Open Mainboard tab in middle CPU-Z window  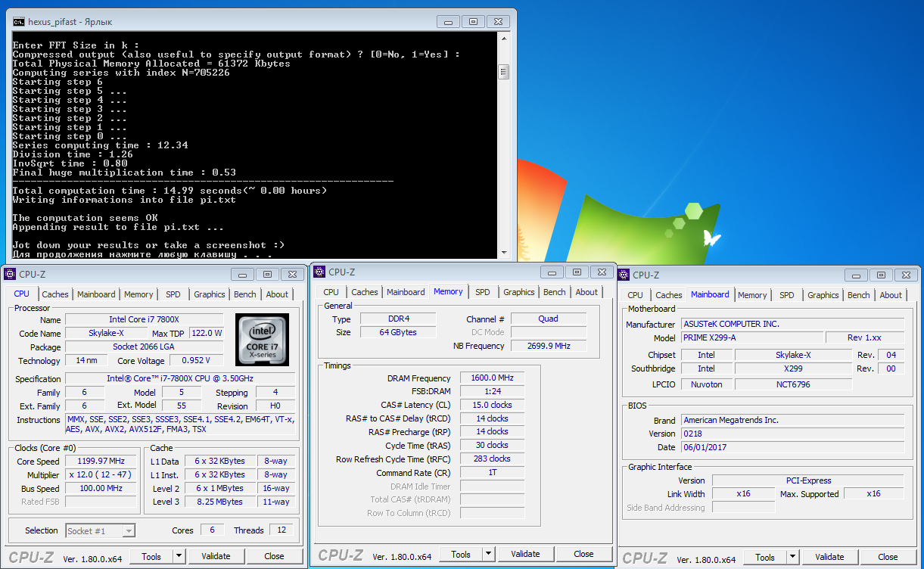click(x=406, y=292)
